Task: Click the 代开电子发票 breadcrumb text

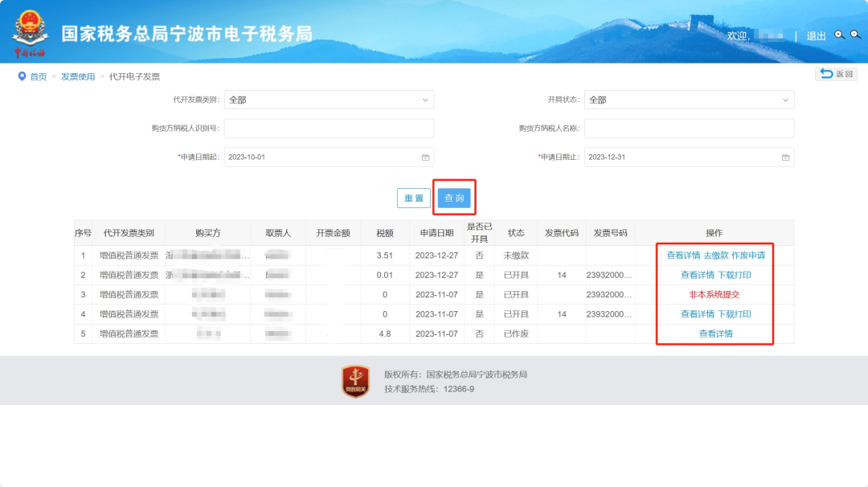Action: pos(134,76)
